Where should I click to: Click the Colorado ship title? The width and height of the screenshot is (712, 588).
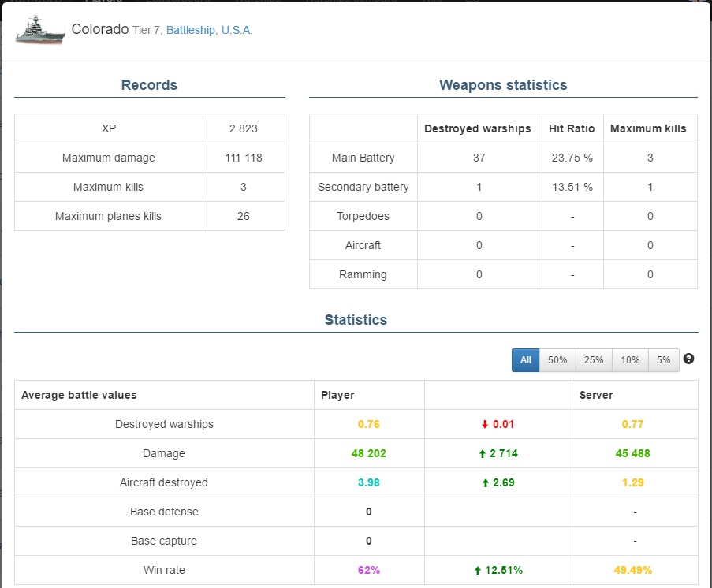[x=100, y=29]
